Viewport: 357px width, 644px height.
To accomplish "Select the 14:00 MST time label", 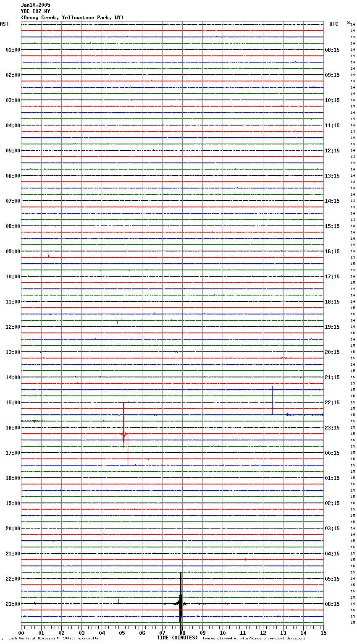I will click(13, 377).
